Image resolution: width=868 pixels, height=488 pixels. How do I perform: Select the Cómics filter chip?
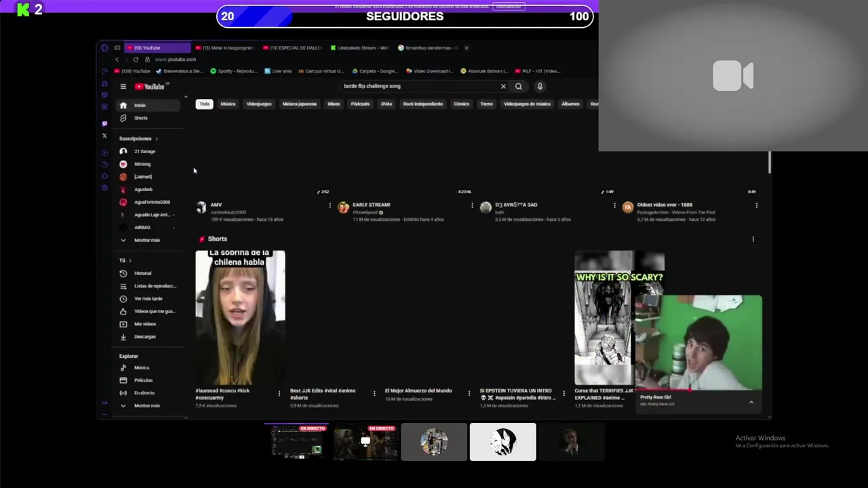462,104
